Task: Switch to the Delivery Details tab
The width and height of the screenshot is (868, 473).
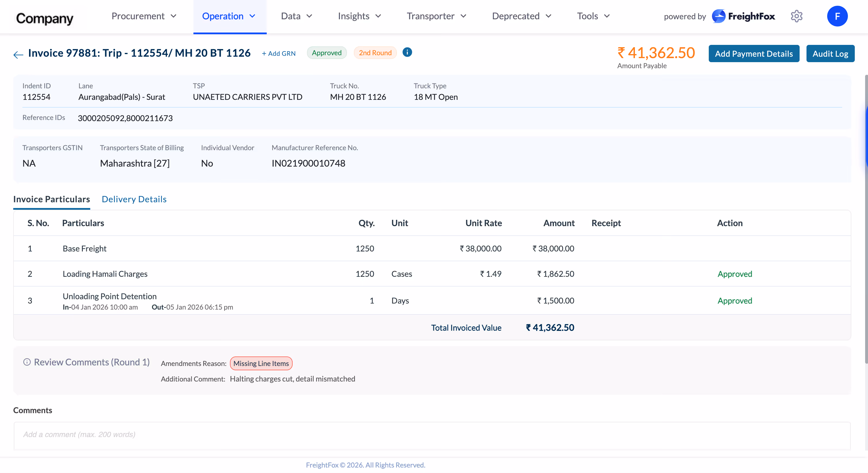Action: [134, 199]
